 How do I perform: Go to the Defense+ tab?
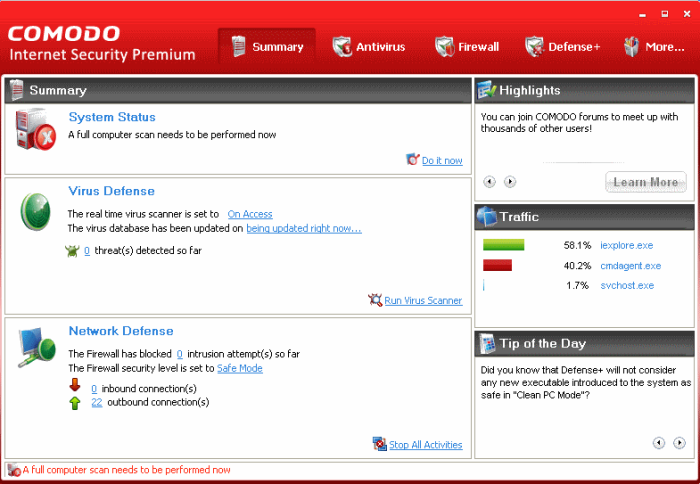[x=562, y=46]
